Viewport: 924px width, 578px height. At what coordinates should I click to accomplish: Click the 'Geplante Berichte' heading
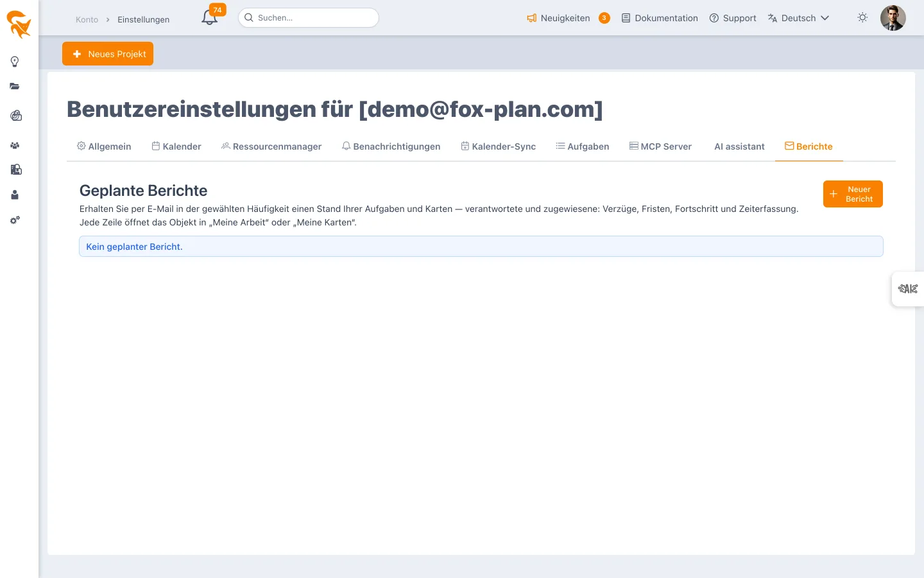click(143, 191)
